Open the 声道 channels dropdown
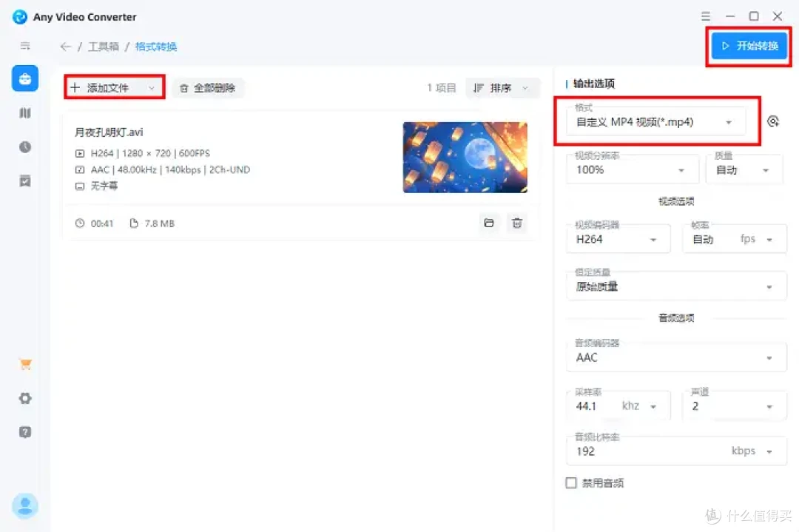The image size is (799, 532). click(x=735, y=405)
